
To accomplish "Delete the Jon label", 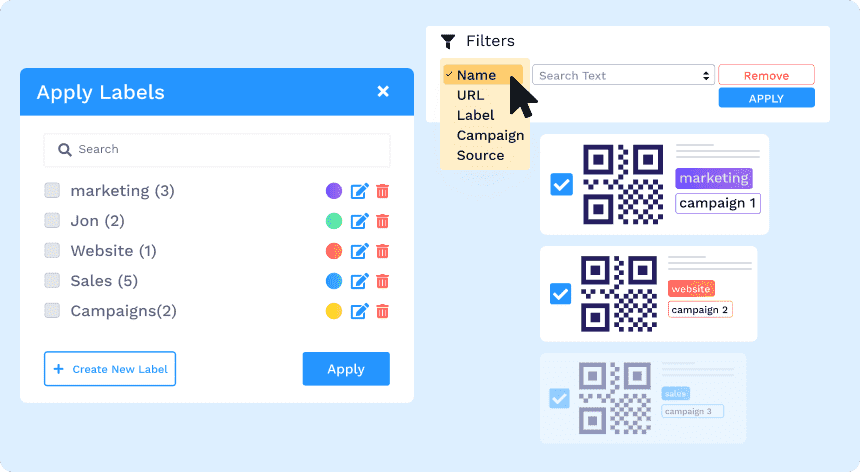I will tap(383, 221).
